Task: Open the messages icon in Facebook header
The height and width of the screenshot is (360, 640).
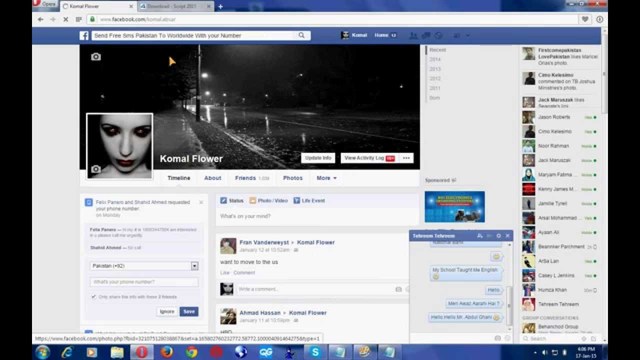Action: tap(426, 36)
